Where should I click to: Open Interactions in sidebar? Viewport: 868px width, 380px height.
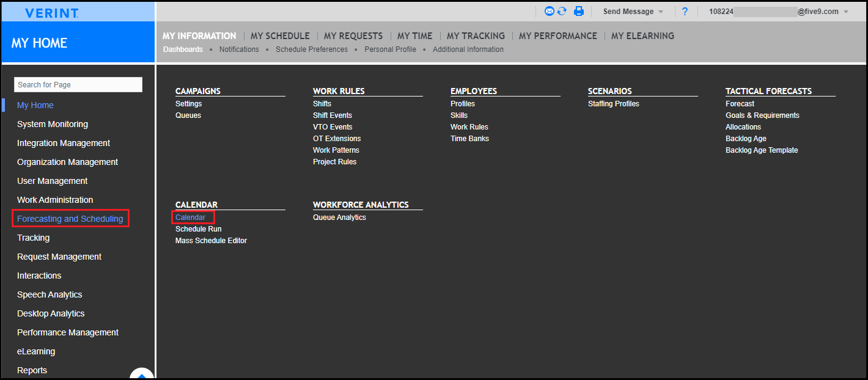39,276
